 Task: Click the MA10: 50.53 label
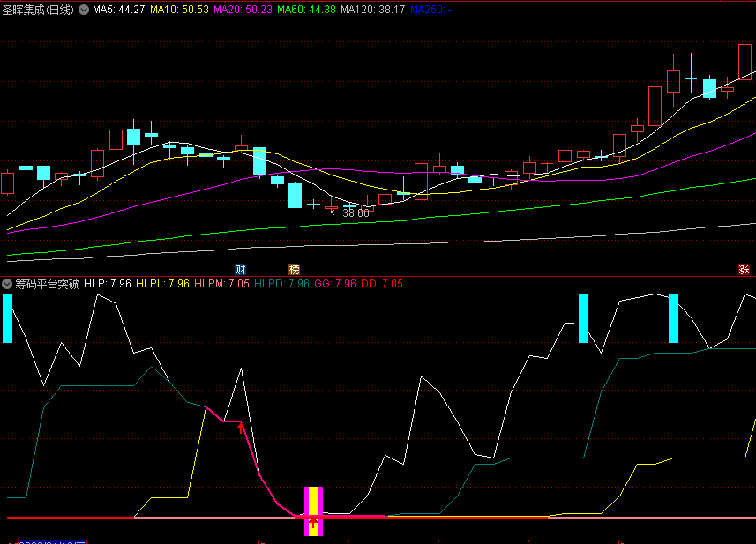(179, 10)
